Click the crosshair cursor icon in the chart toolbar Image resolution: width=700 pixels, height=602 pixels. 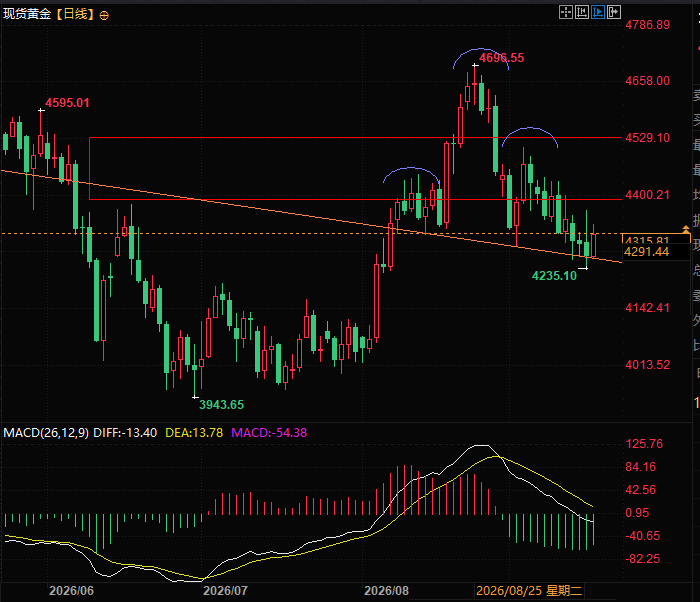tap(566, 12)
